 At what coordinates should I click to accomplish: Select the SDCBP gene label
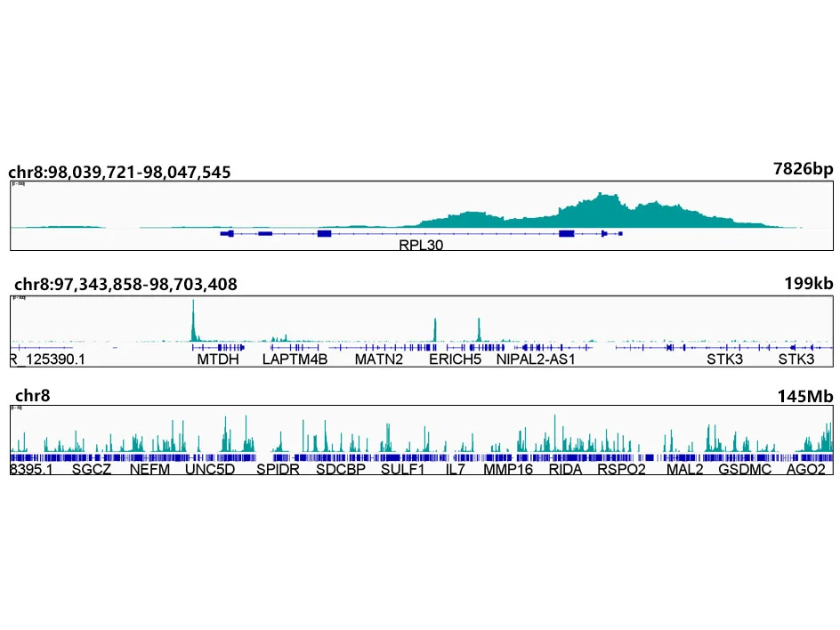click(x=341, y=469)
